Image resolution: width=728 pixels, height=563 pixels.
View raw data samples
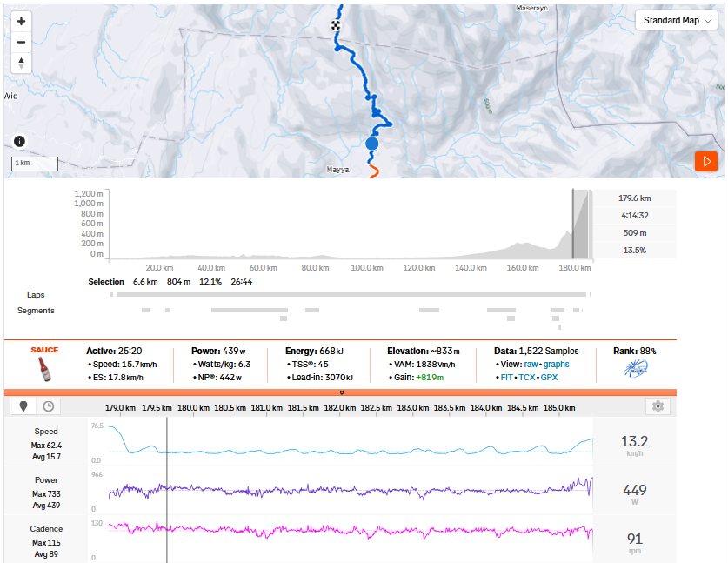(531, 365)
